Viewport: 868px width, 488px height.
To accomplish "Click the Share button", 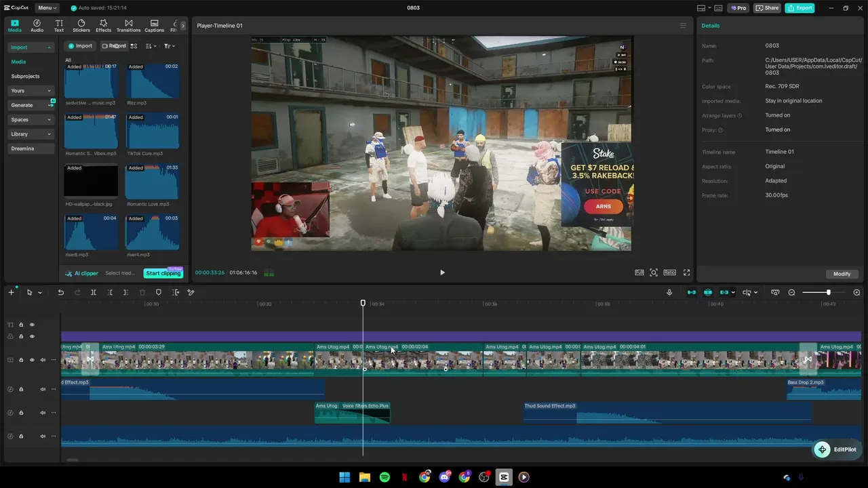I will click(767, 8).
